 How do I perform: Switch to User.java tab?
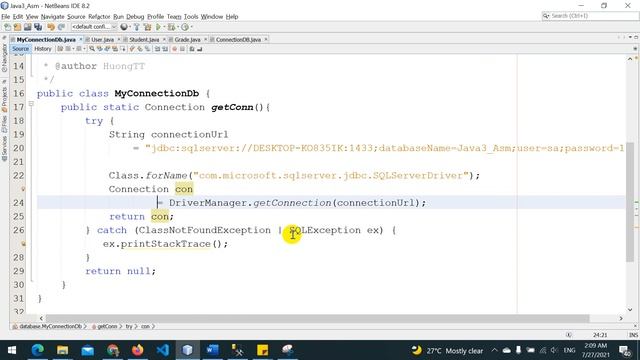102,40
